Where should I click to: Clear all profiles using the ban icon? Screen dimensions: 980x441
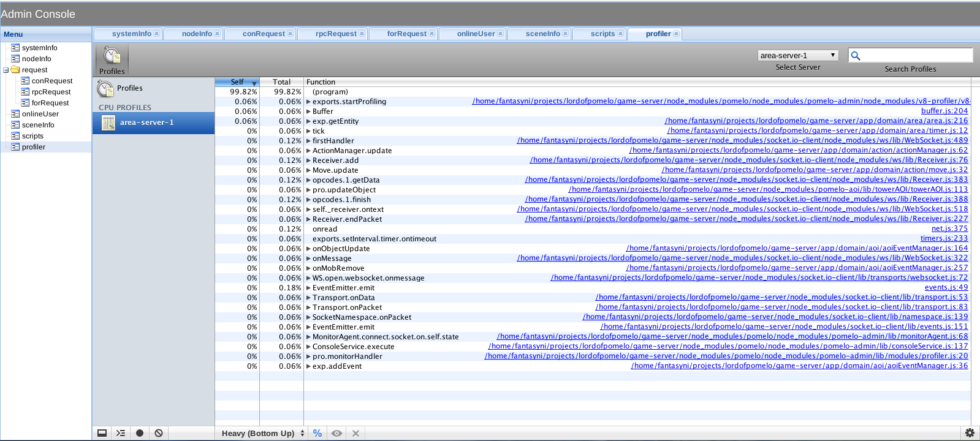[159, 433]
